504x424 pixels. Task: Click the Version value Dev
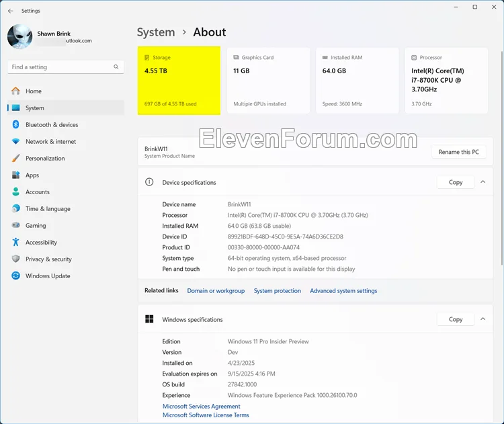(x=233, y=352)
